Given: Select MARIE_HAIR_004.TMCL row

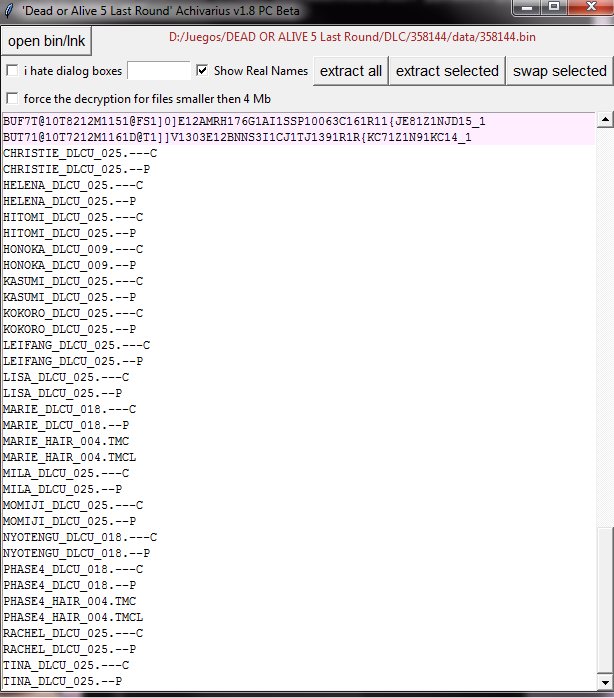Looking at the screenshot, I should click(298, 458).
